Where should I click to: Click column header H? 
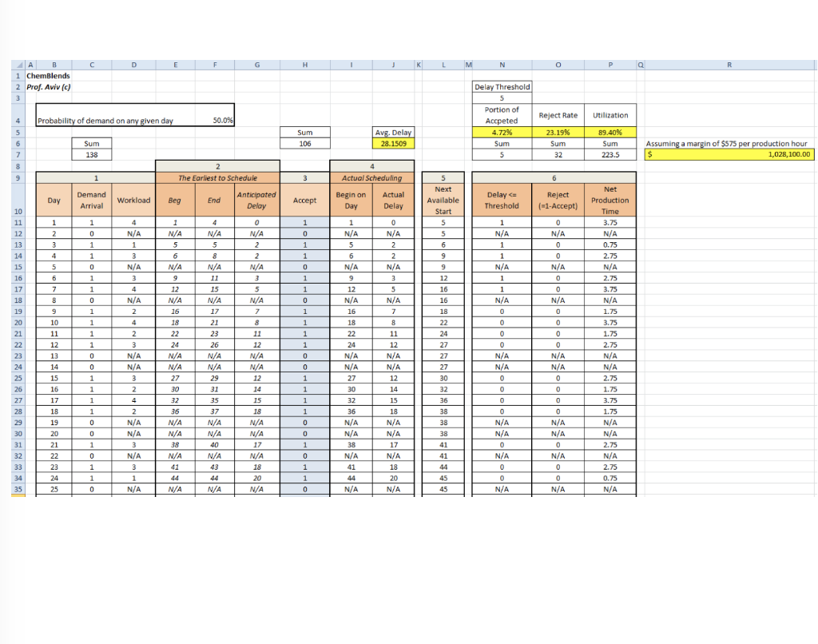click(304, 64)
